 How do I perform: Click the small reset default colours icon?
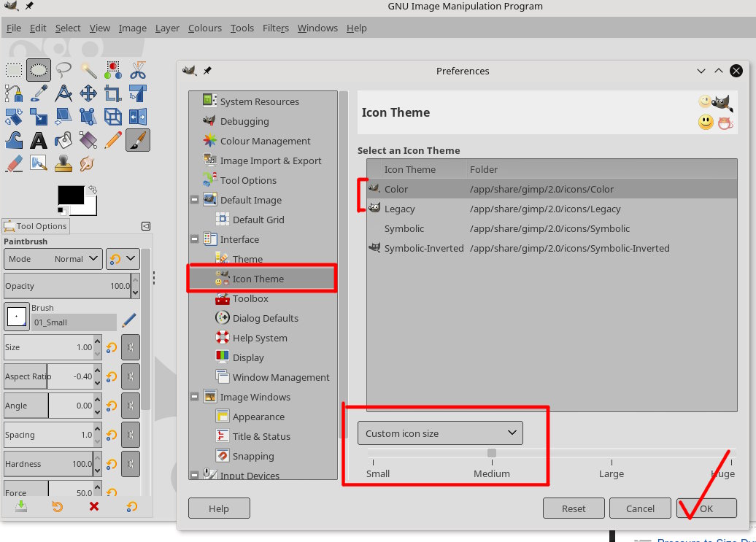click(x=62, y=211)
